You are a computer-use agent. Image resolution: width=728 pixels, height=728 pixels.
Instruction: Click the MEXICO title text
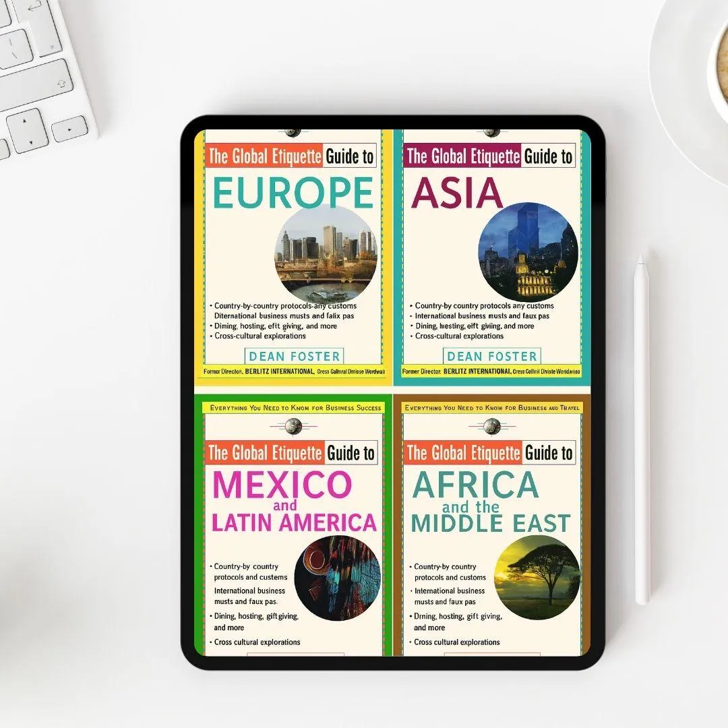tap(282, 484)
